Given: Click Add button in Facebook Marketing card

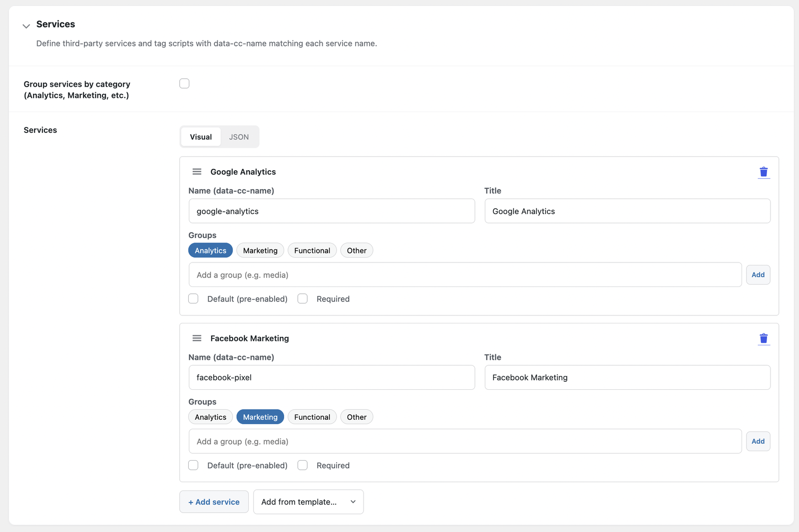Looking at the screenshot, I should point(758,442).
